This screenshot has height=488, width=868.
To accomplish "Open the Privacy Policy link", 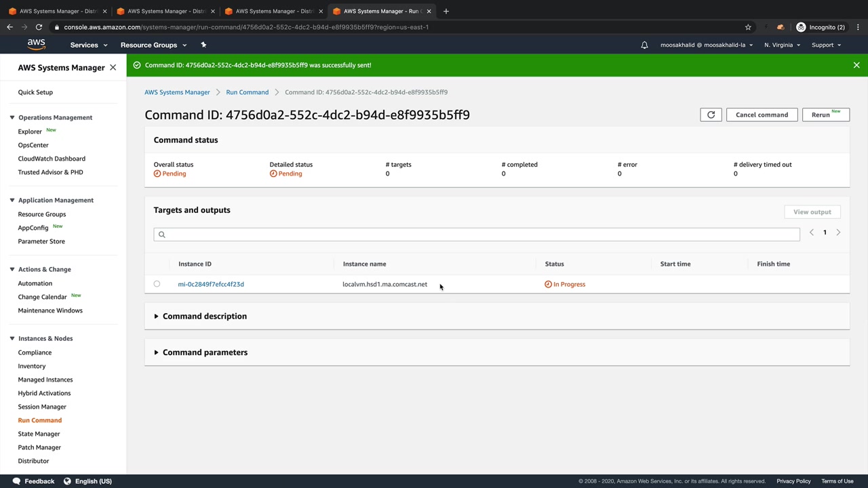I will (x=793, y=481).
